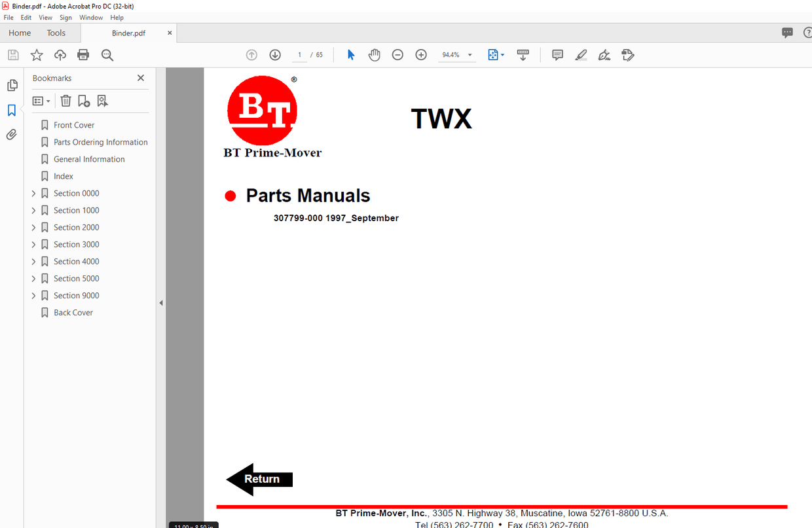
Task: Click in the page number field
Action: click(299, 55)
